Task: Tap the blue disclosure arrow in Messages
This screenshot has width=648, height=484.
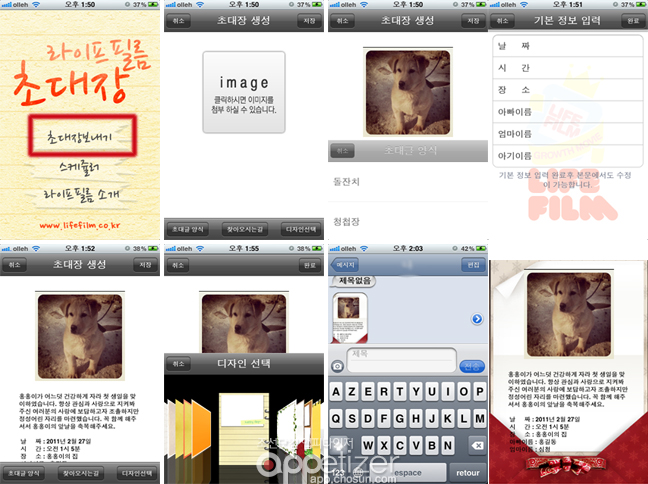Action: coord(477,319)
